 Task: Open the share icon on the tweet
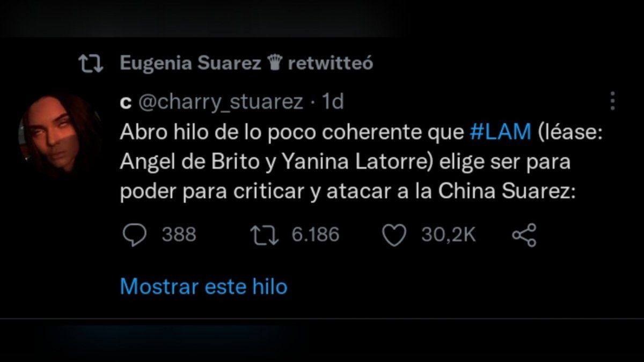(x=524, y=235)
